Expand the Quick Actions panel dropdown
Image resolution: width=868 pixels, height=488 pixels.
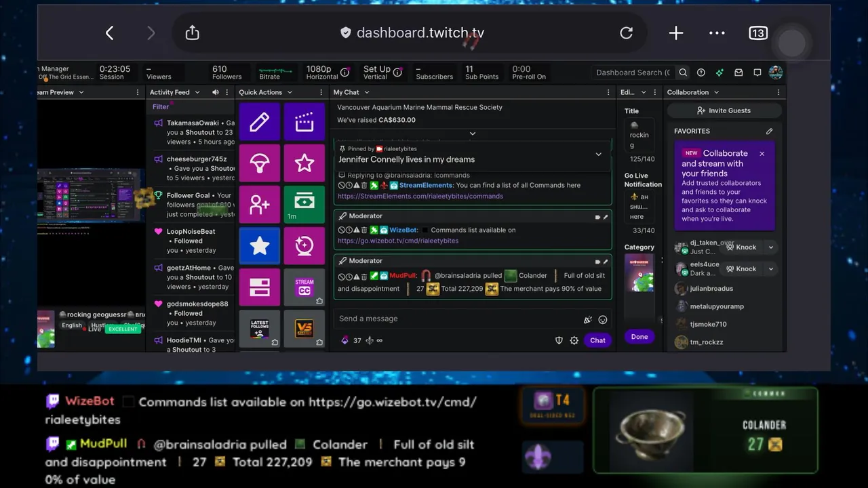[290, 92]
